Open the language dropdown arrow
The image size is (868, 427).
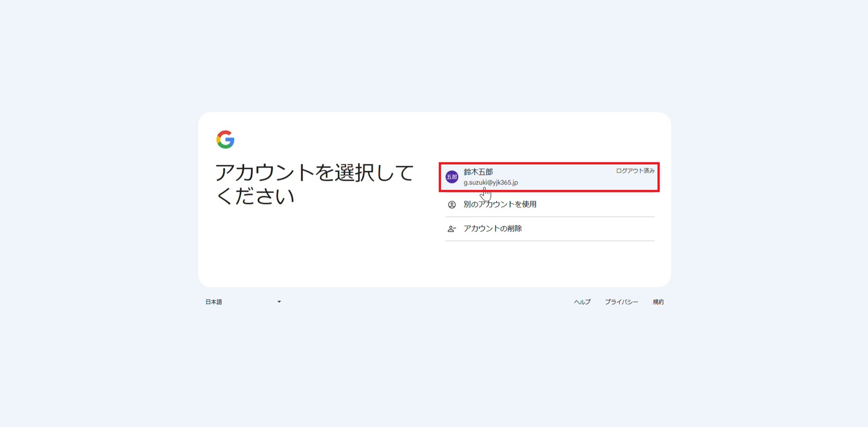coord(279,302)
